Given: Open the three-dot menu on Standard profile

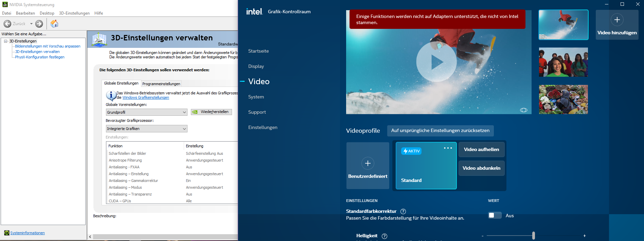Looking at the screenshot, I should (x=448, y=148).
